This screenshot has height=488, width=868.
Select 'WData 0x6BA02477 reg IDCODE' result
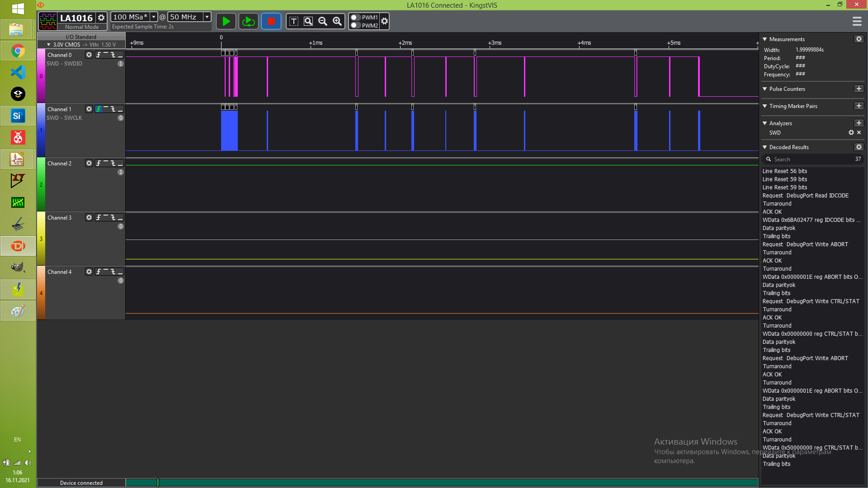click(x=811, y=220)
